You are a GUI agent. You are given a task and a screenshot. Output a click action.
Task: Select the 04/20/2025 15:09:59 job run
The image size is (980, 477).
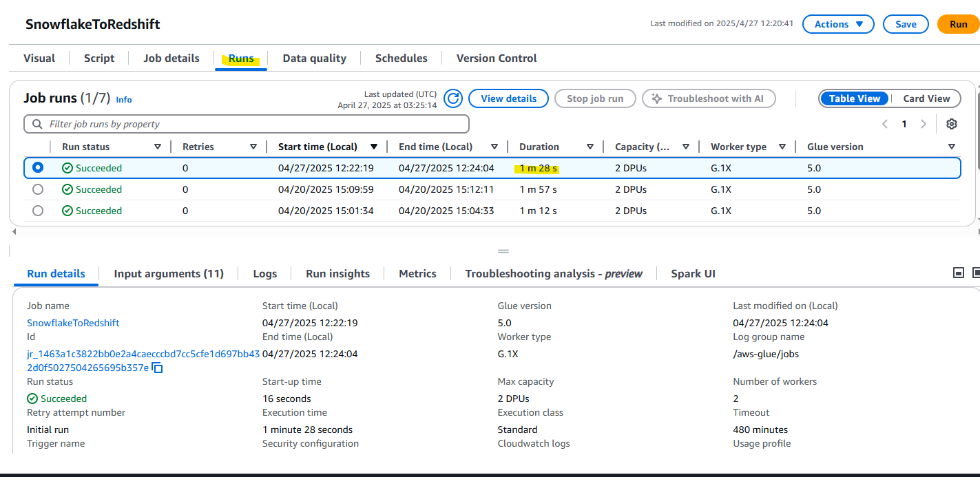point(38,189)
